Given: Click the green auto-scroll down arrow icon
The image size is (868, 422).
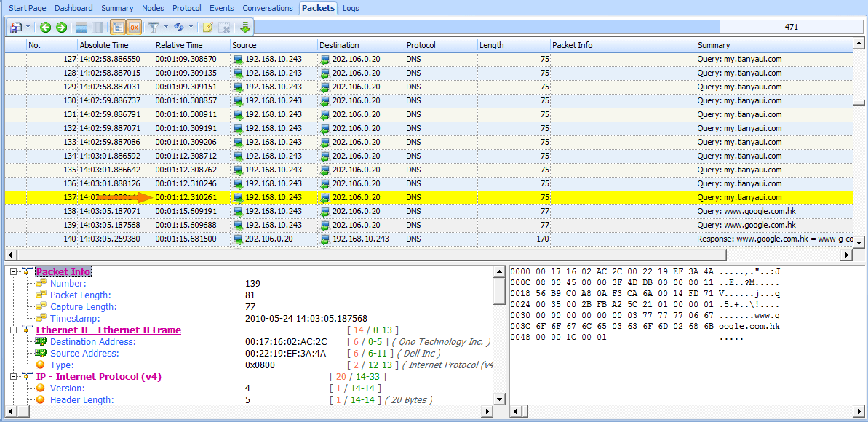Looking at the screenshot, I should click(x=244, y=27).
